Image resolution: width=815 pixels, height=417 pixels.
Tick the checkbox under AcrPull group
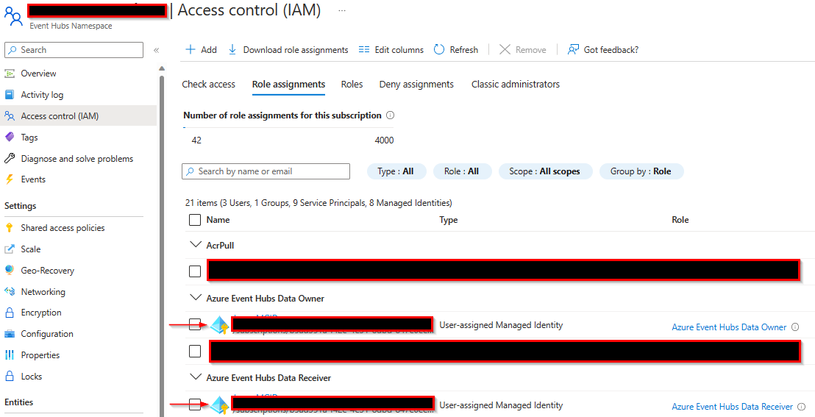[195, 271]
